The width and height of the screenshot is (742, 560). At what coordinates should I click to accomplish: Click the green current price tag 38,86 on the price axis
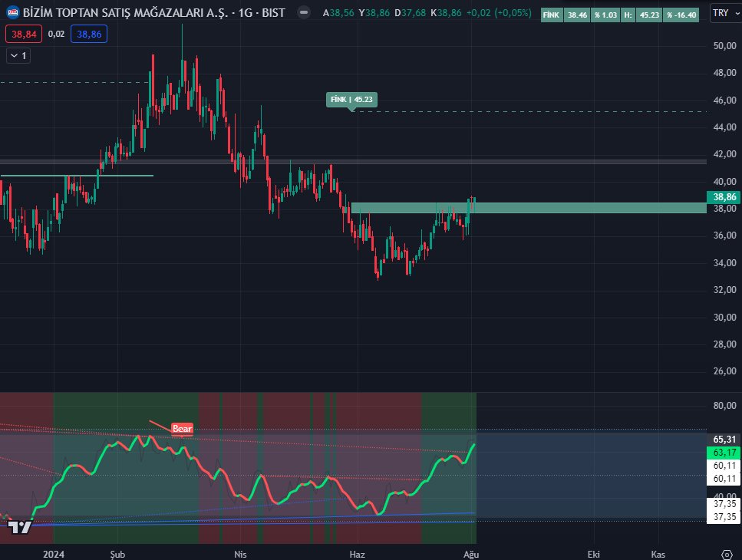(724, 196)
